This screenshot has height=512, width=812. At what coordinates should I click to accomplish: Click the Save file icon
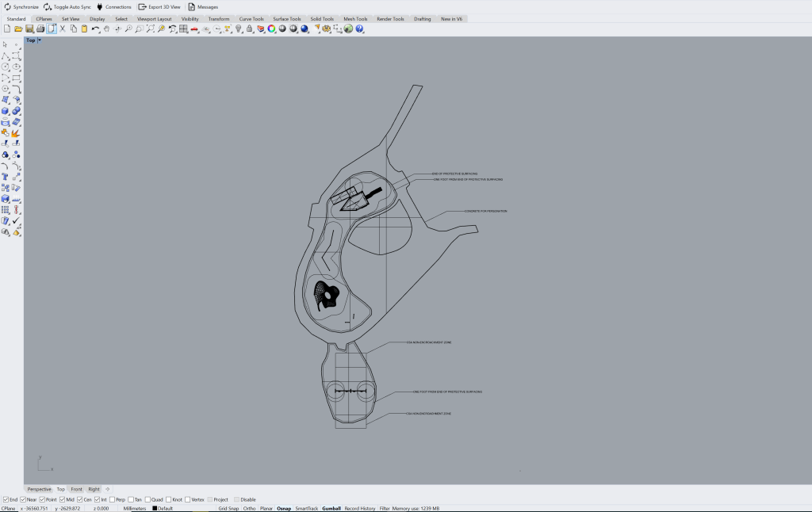point(29,29)
